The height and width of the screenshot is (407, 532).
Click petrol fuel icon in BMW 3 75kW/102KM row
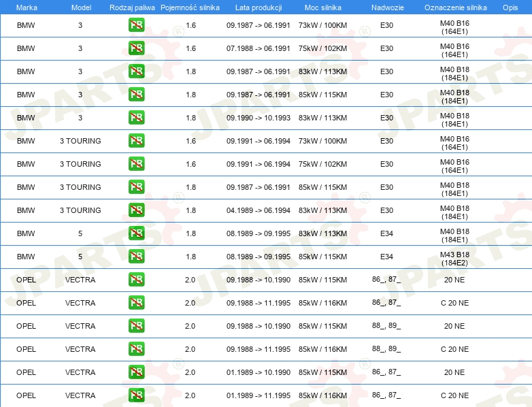coord(136,48)
